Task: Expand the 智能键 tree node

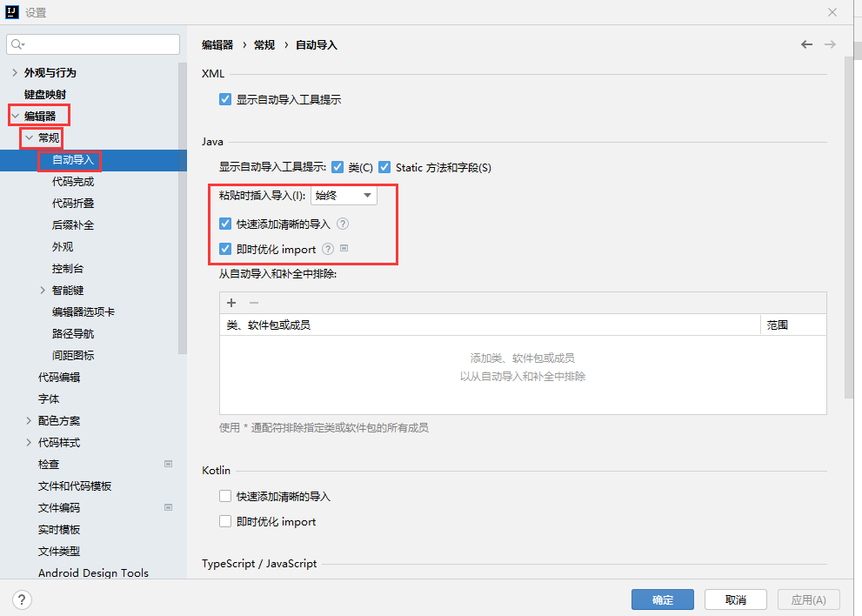Action: [43, 291]
